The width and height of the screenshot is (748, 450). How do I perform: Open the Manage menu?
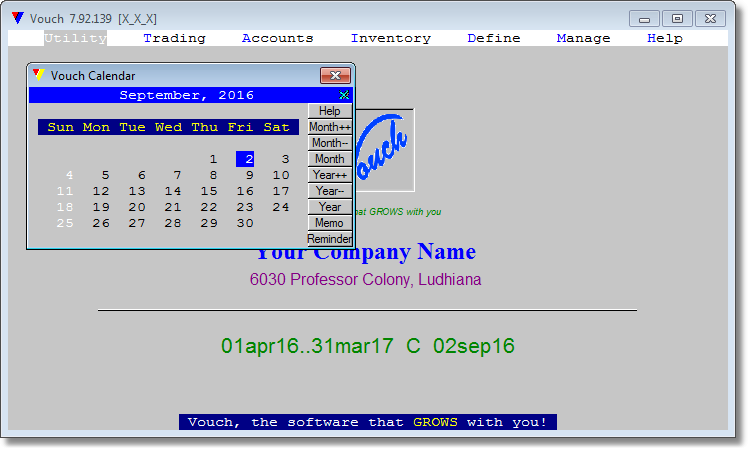point(583,38)
